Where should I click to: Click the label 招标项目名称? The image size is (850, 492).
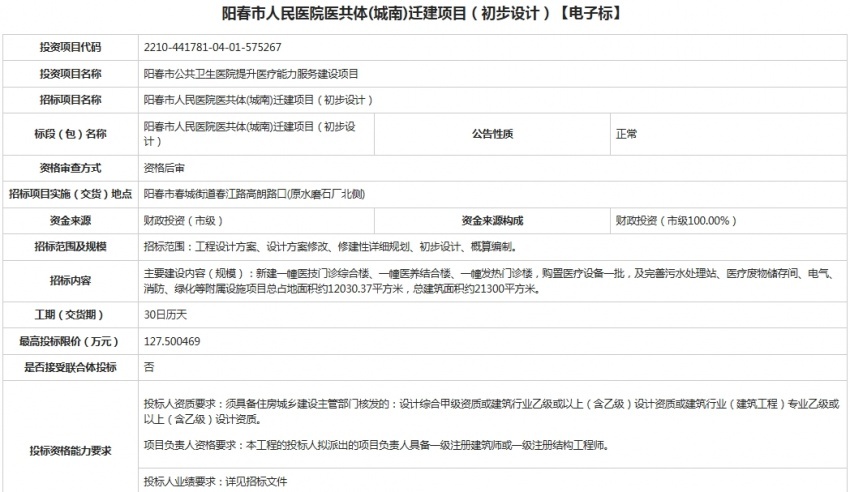tap(70, 100)
